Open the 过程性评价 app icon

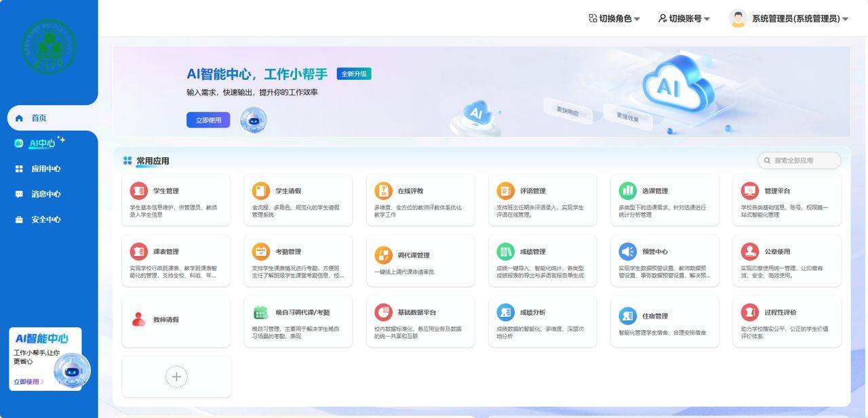[x=749, y=312]
